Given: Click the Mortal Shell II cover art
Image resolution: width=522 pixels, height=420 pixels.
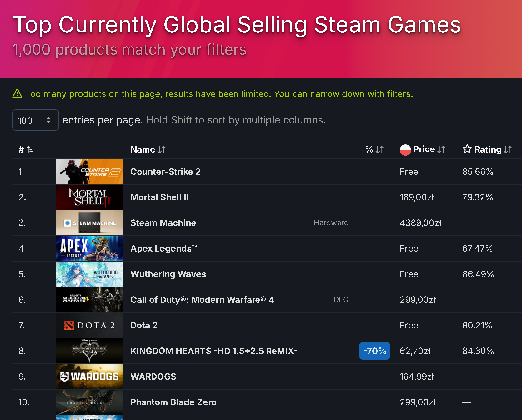Looking at the screenshot, I should coord(89,197).
